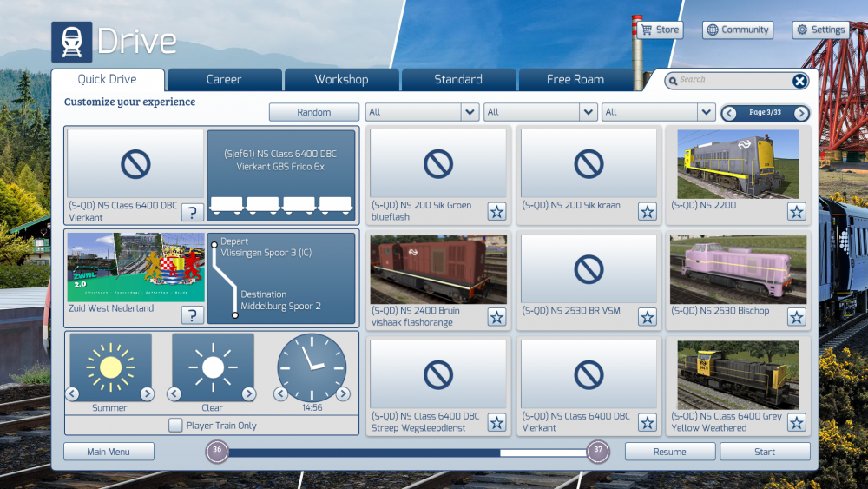Open the Store

pyautogui.click(x=660, y=30)
